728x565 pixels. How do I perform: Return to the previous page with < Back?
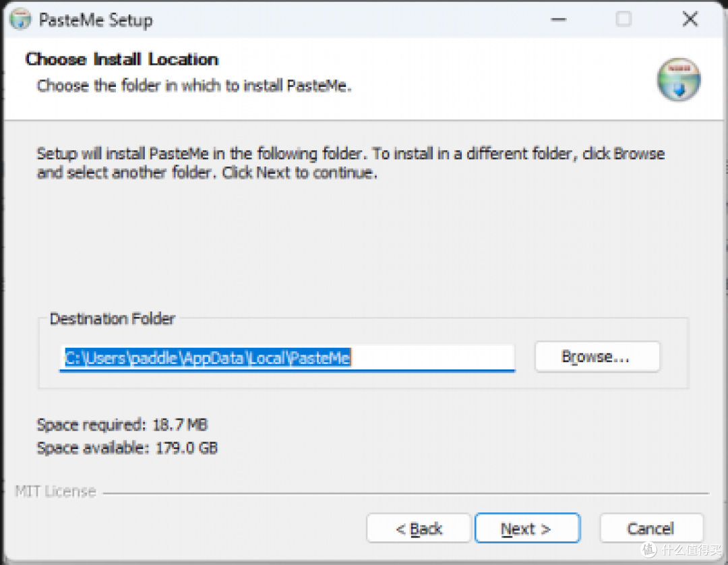coord(419,529)
